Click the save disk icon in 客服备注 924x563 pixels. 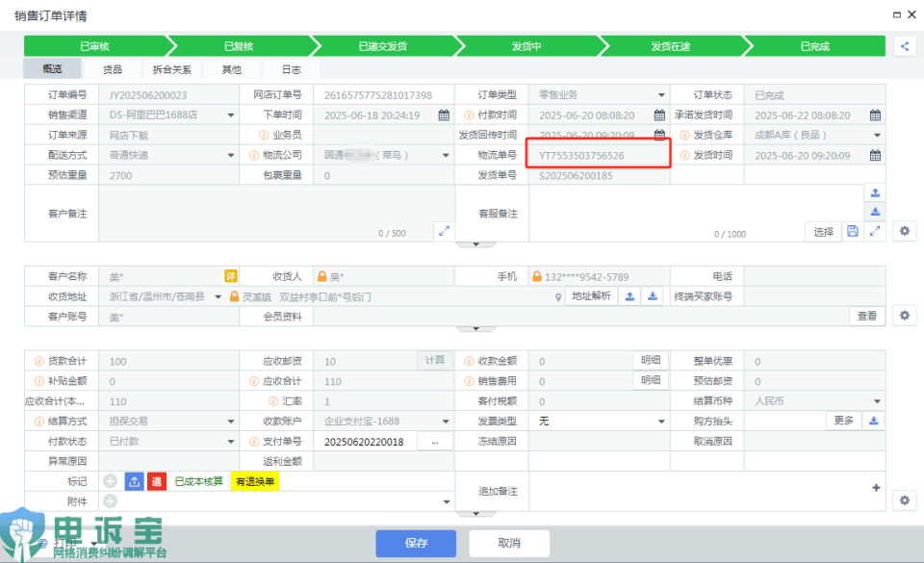(852, 231)
